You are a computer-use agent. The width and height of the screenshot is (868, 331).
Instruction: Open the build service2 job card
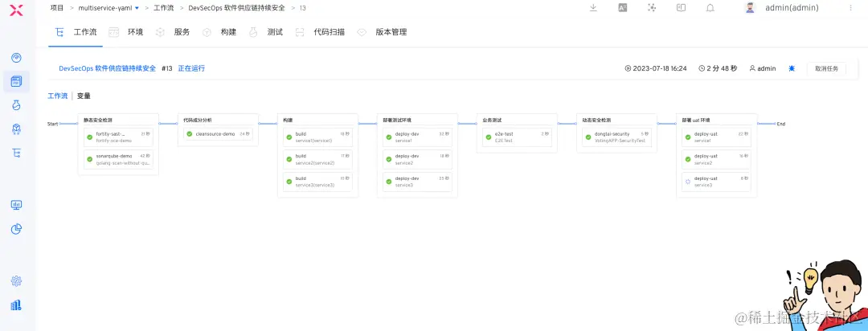[317, 159]
